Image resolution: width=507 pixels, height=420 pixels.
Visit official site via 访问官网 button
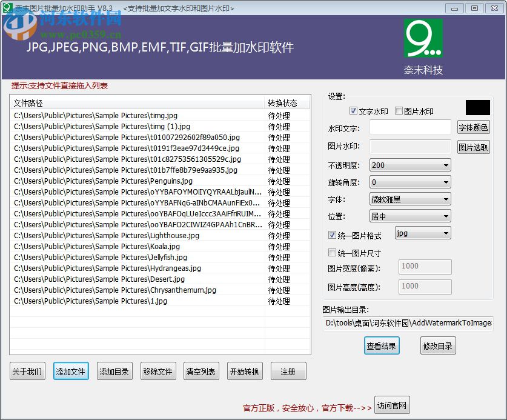click(391, 405)
